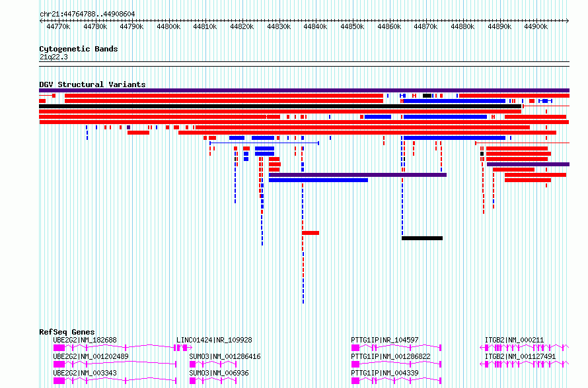Click the isolated red variant bar near 44838k
The image size is (588, 388).
click(x=311, y=233)
